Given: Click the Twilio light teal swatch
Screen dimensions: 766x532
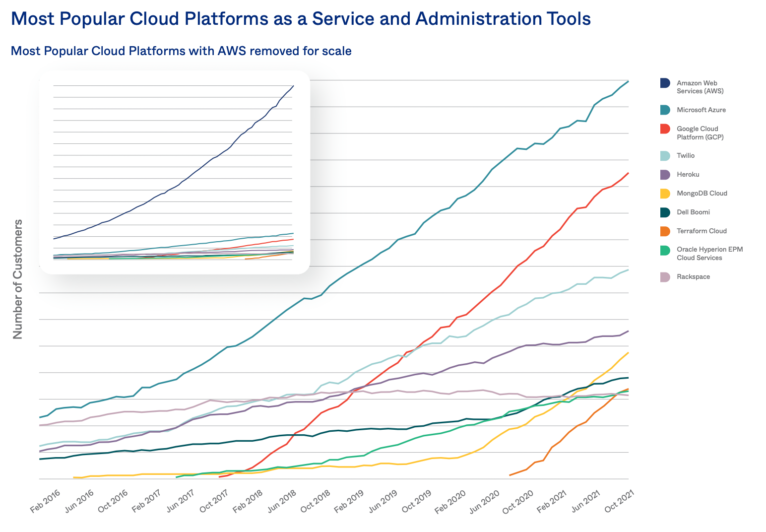Looking at the screenshot, I should coord(665,155).
